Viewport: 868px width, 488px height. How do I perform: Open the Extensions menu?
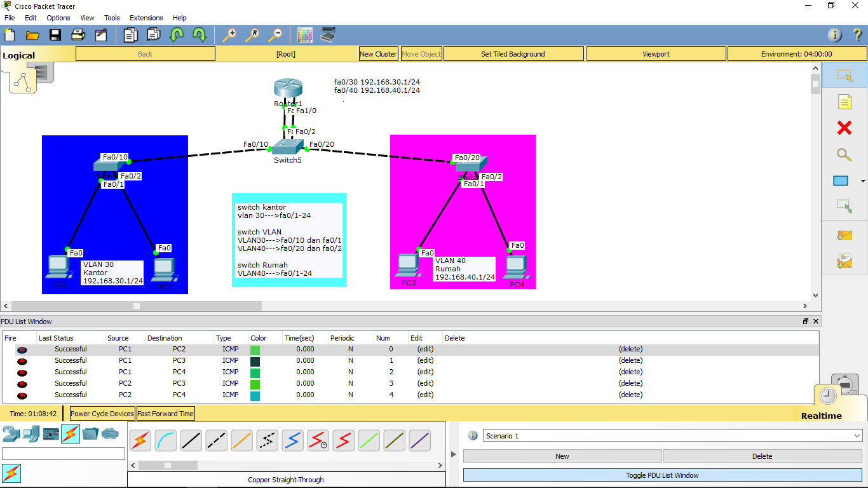[x=146, y=18]
